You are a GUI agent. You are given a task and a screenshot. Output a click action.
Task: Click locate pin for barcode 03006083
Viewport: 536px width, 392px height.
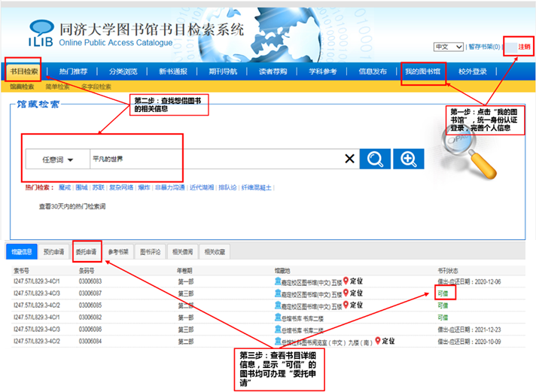[346, 281]
